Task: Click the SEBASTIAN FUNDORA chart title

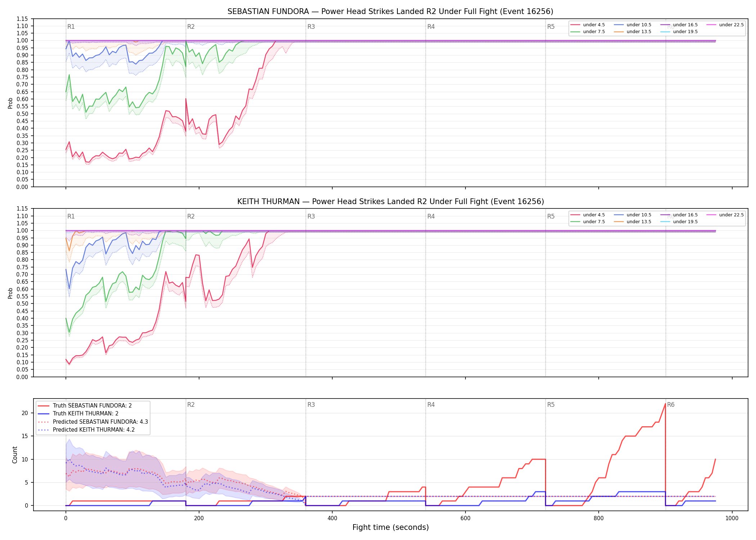Action: 390,12
